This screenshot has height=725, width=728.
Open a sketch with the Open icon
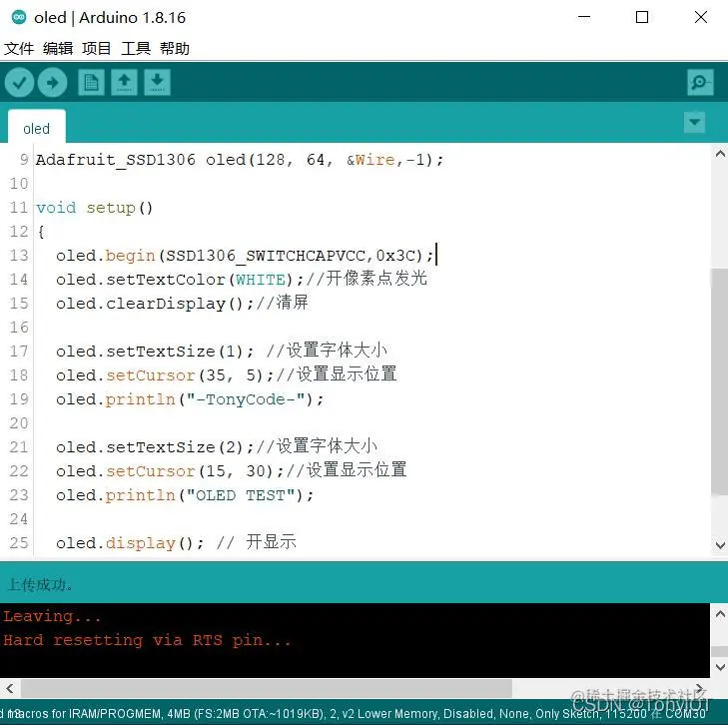tap(124, 83)
